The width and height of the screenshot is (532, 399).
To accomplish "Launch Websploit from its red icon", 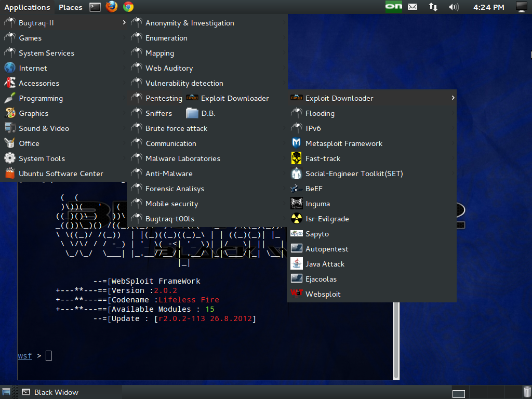I will coord(296,293).
